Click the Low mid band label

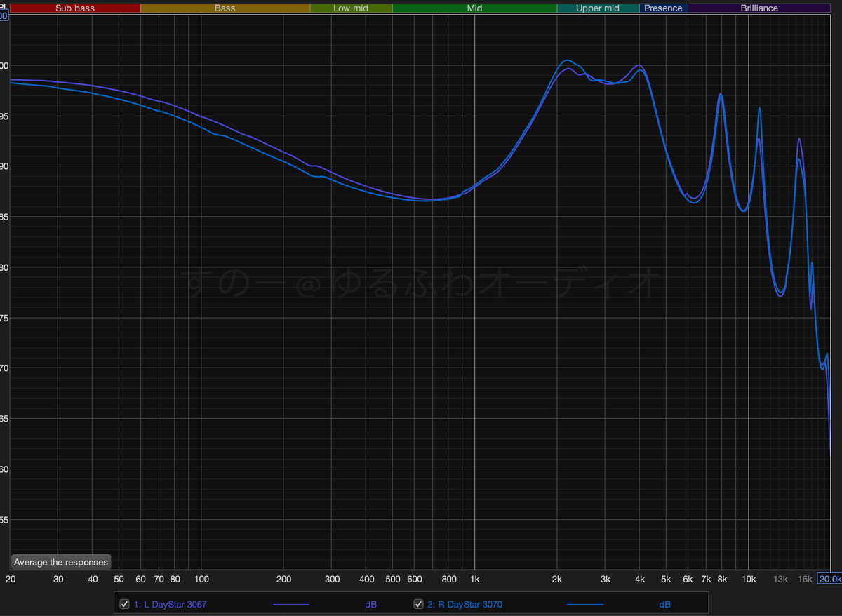point(351,8)
